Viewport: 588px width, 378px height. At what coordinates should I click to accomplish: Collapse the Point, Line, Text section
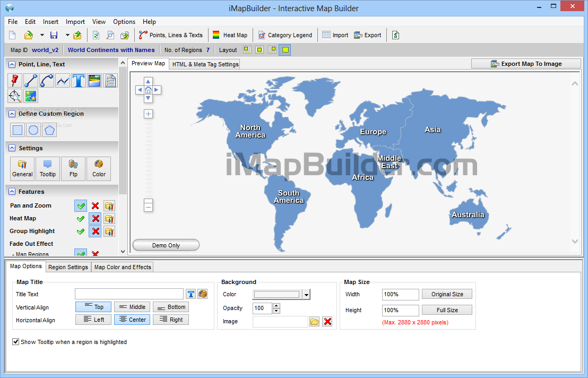coord(12,64)
